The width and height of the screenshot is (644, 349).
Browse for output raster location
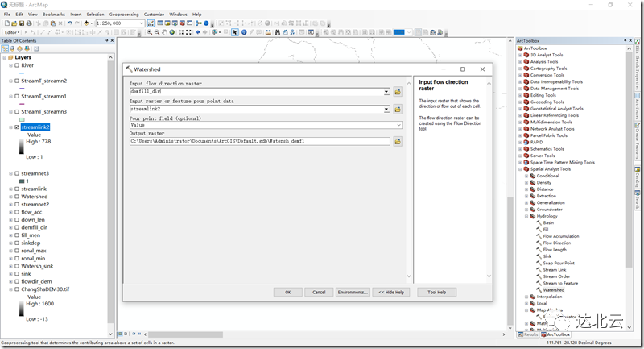(398, 141)
